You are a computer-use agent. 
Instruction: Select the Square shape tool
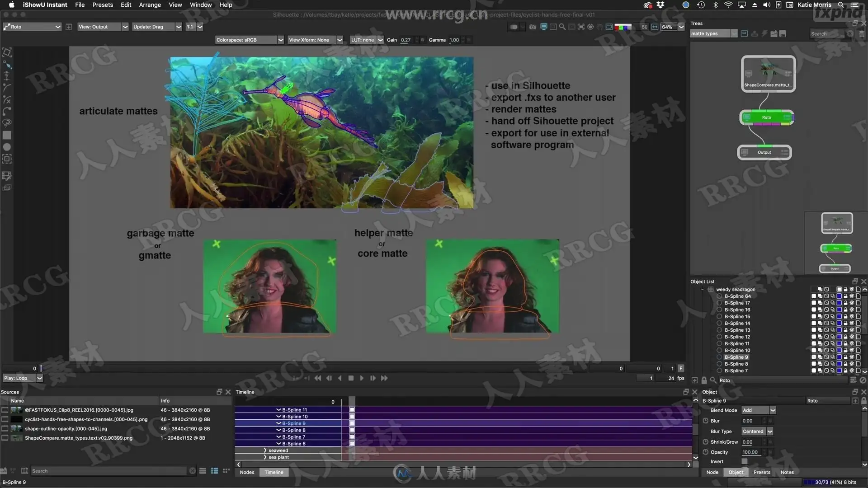pos(7,135)
